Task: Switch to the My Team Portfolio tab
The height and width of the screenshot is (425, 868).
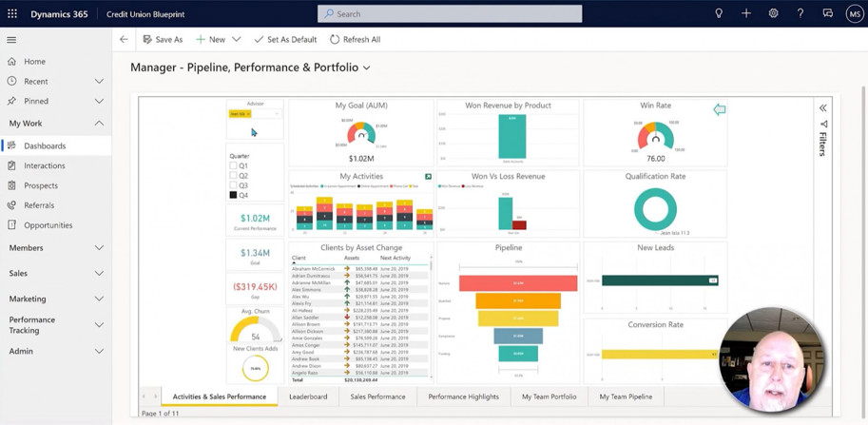Action: click(x=550, y=396)
